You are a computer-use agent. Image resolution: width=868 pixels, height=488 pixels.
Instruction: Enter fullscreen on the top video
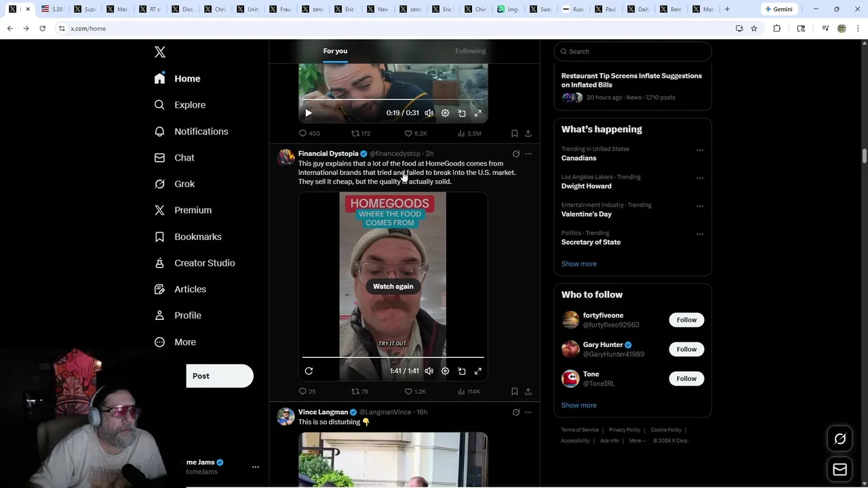pos(478,113)
